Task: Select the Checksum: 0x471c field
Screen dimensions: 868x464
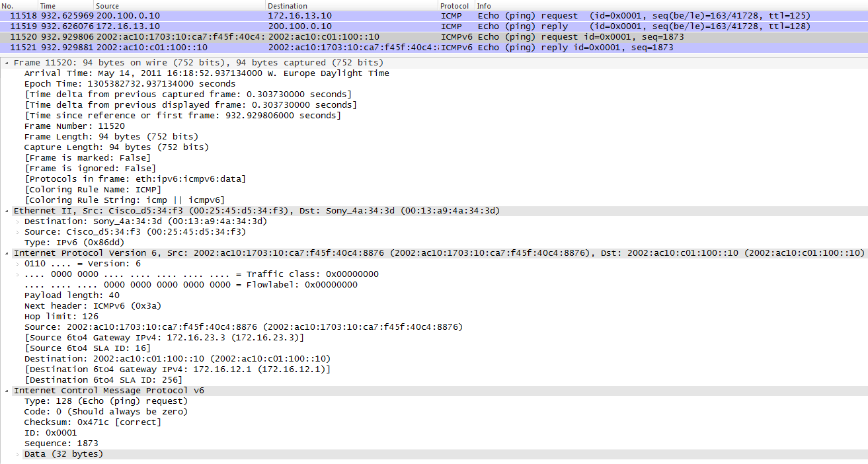Action: click(93, 422)
